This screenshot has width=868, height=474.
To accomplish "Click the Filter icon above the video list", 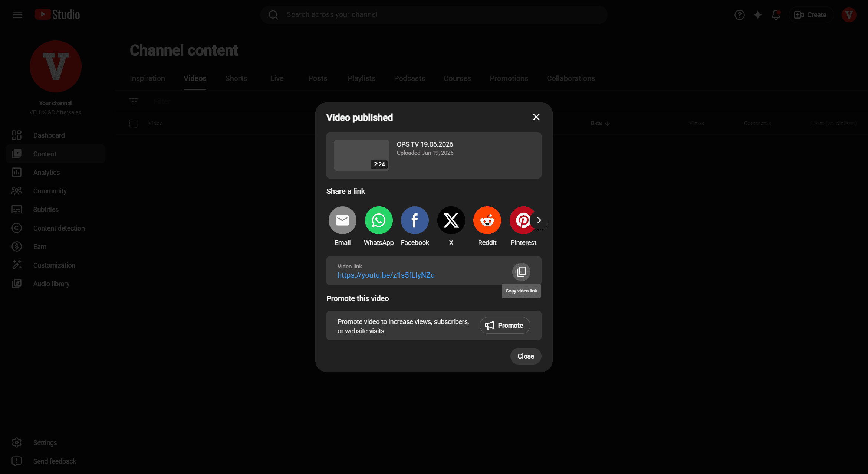I will 134,101.
